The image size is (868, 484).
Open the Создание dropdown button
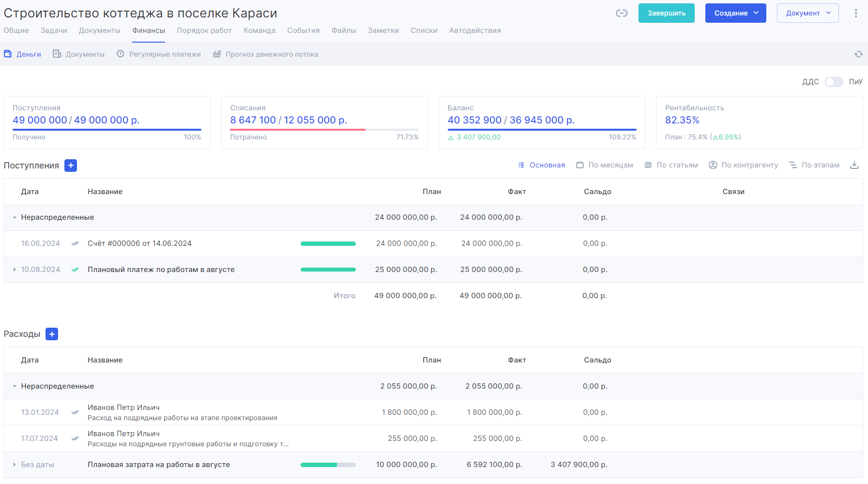tap(735, 13)
